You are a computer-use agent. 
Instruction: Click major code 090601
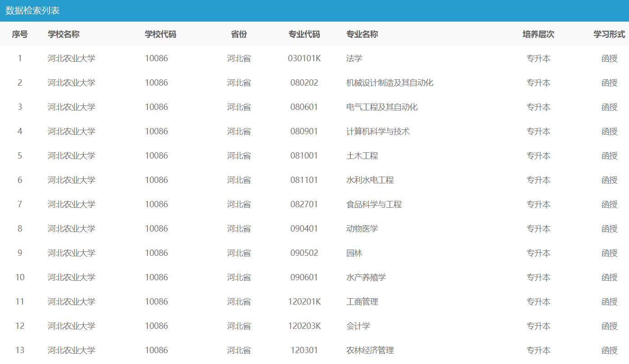(x=304, y=278)
